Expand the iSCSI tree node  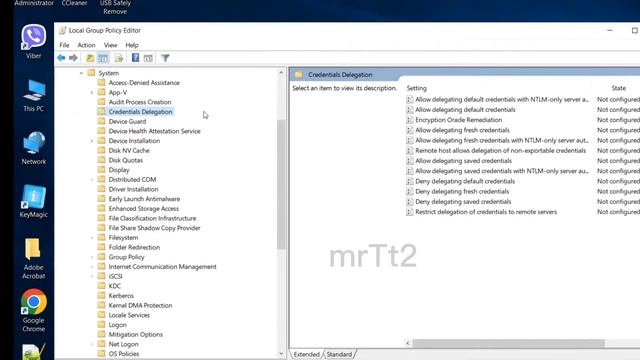(91, 276)
